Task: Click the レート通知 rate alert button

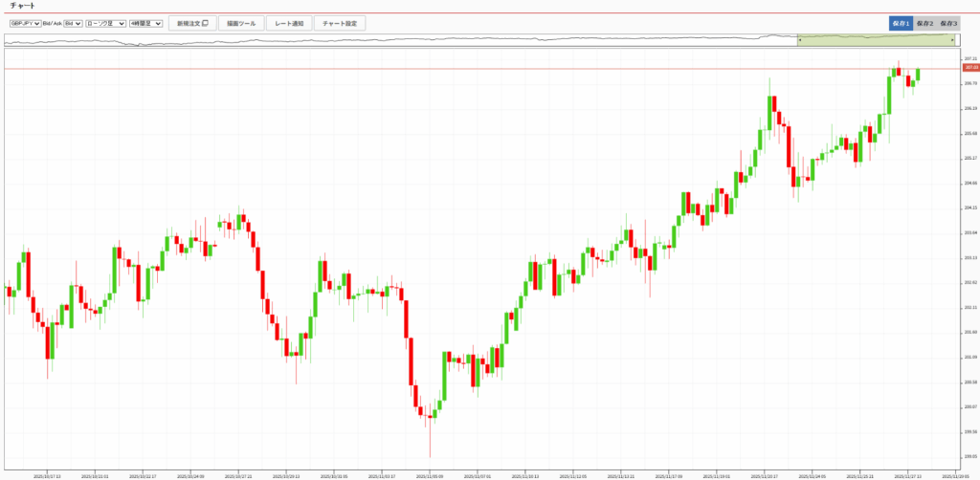Action: 288,23
